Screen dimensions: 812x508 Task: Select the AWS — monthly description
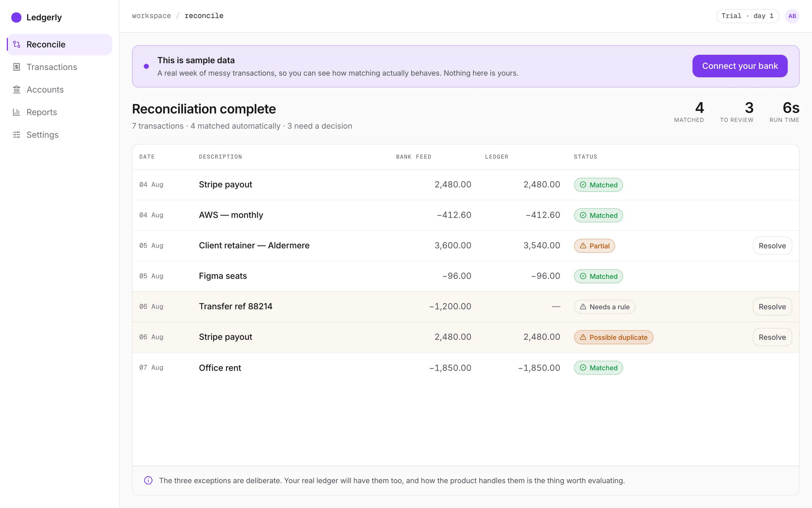tap(231, 215)
